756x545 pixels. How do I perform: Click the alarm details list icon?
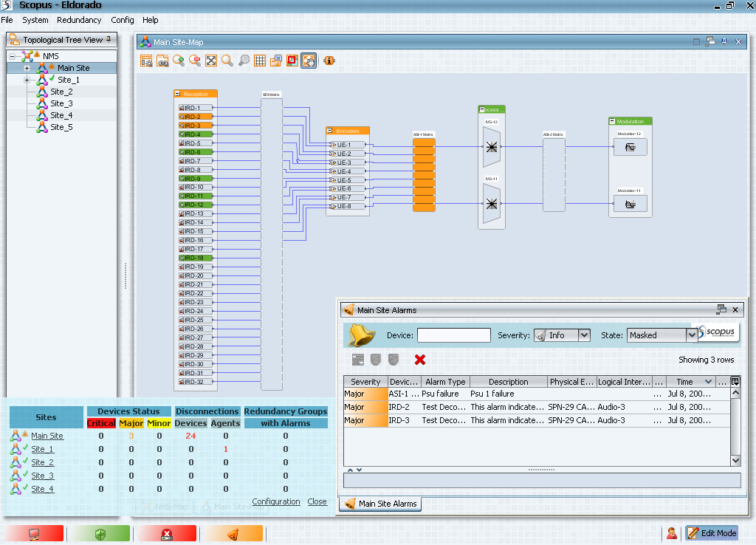click(358, 360)
